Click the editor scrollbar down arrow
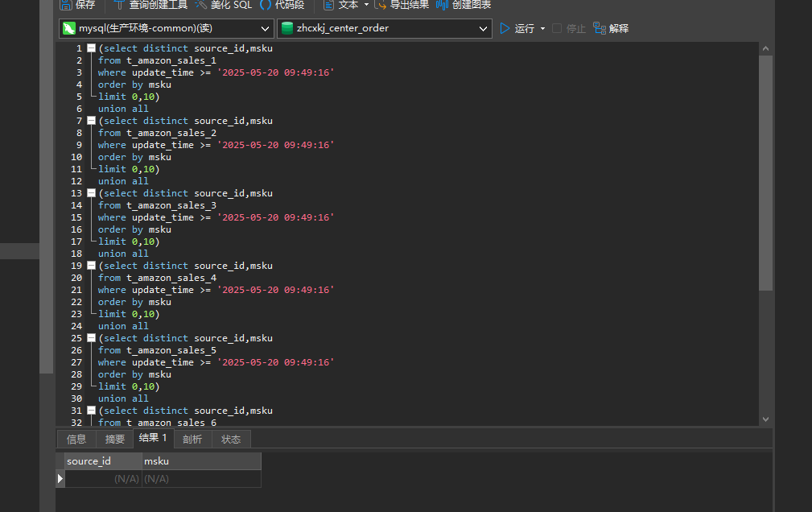 [x=765, y=419]
